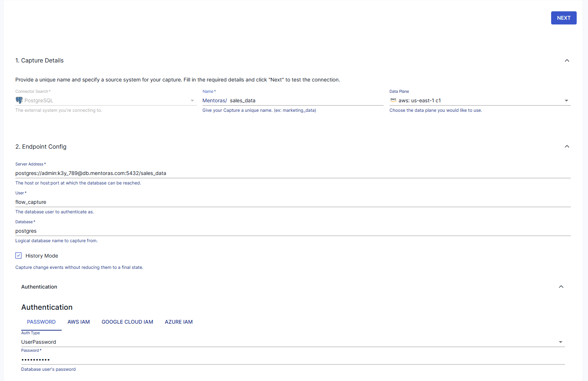Collapse the Endpoint Config section
This screenshot has height=381, width=588.
click(x=567, y=146)
